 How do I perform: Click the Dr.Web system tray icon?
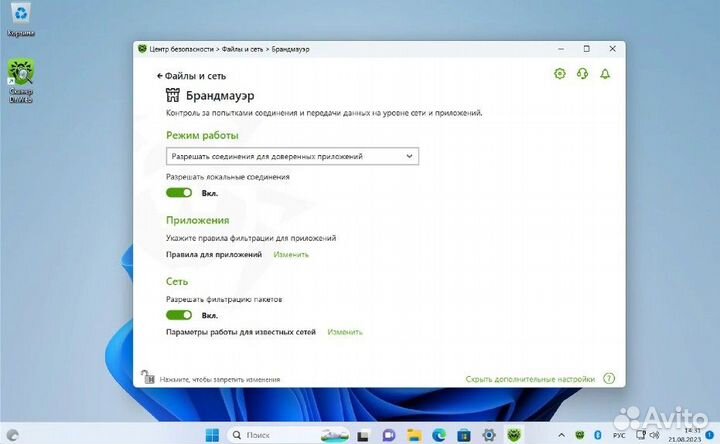point(580,434)
